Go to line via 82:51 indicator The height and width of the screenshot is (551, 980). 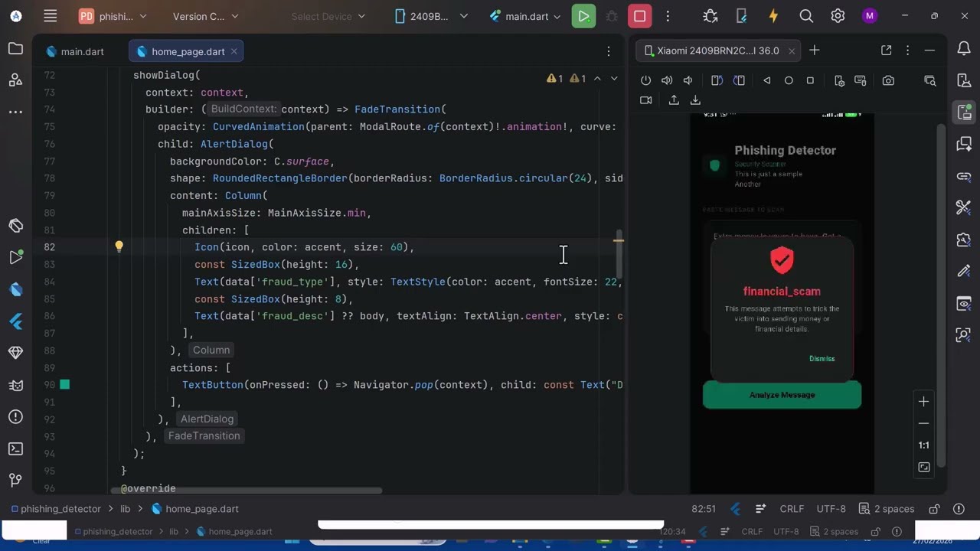703,509
